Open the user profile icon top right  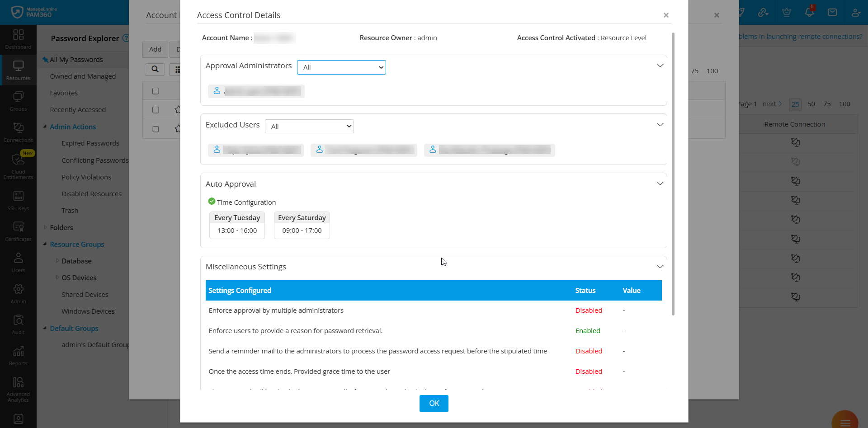pyautogui.click(x=856, y=12)
